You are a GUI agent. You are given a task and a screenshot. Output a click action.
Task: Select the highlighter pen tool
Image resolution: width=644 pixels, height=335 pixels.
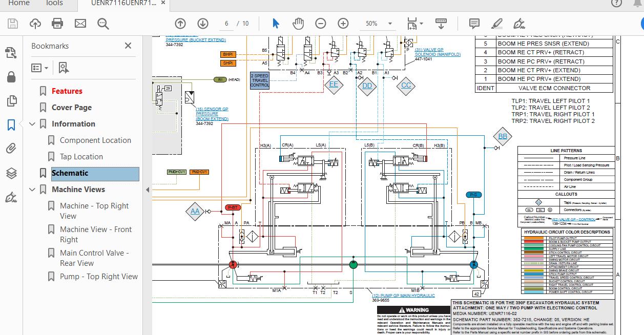point(496,24)
